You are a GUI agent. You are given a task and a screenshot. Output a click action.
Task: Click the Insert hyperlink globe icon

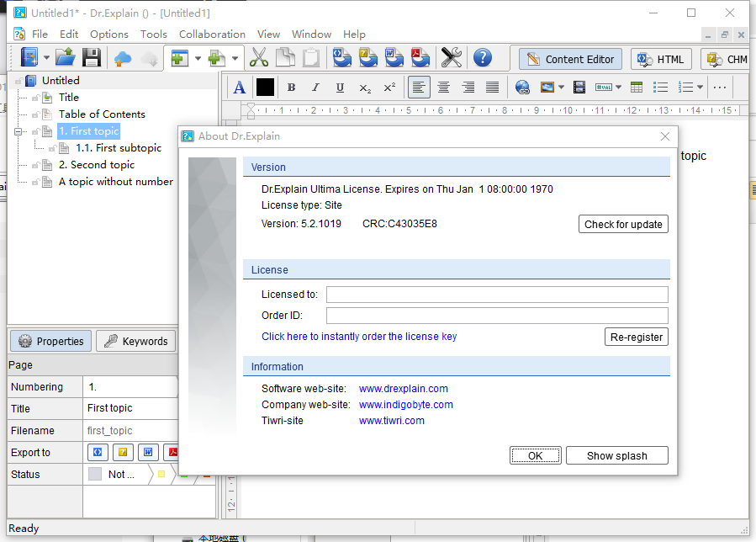[522, 88]
